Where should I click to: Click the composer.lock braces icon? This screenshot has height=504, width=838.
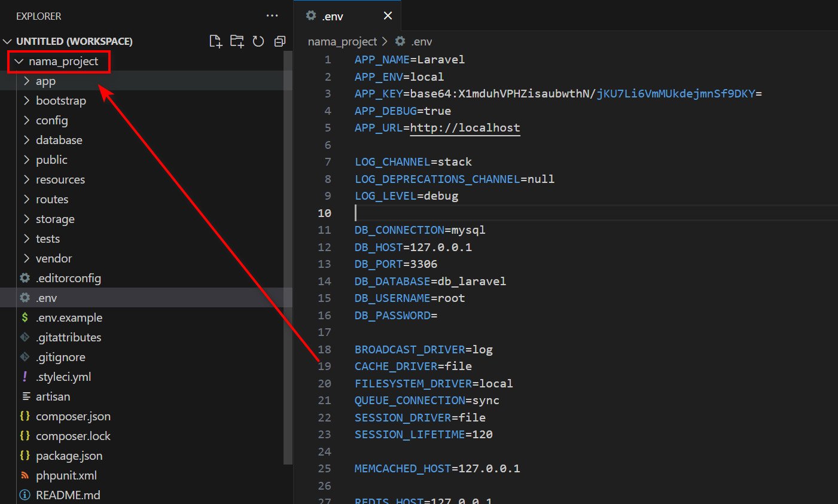[25, 436]
